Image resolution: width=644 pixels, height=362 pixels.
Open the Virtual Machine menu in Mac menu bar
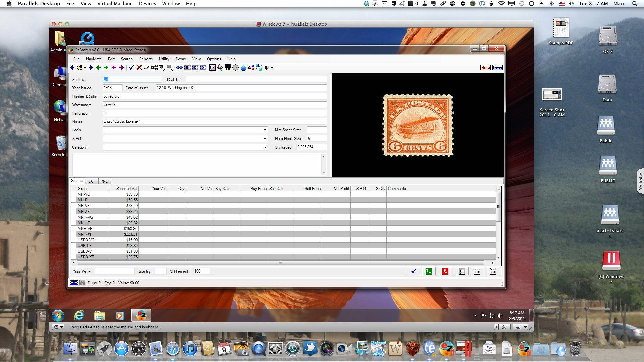(115, 4)
